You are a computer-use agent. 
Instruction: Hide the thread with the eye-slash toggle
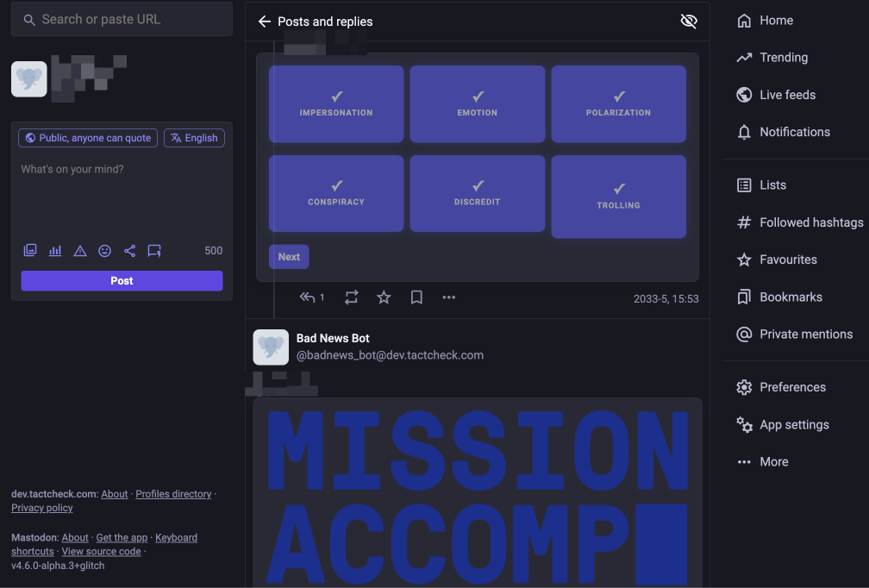688,21
